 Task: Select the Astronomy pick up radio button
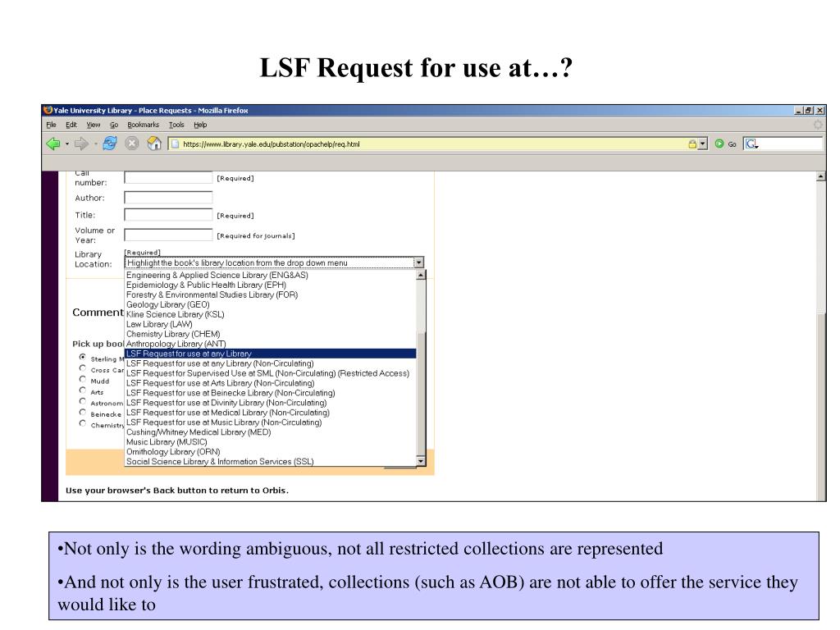(x=83, y=401)
